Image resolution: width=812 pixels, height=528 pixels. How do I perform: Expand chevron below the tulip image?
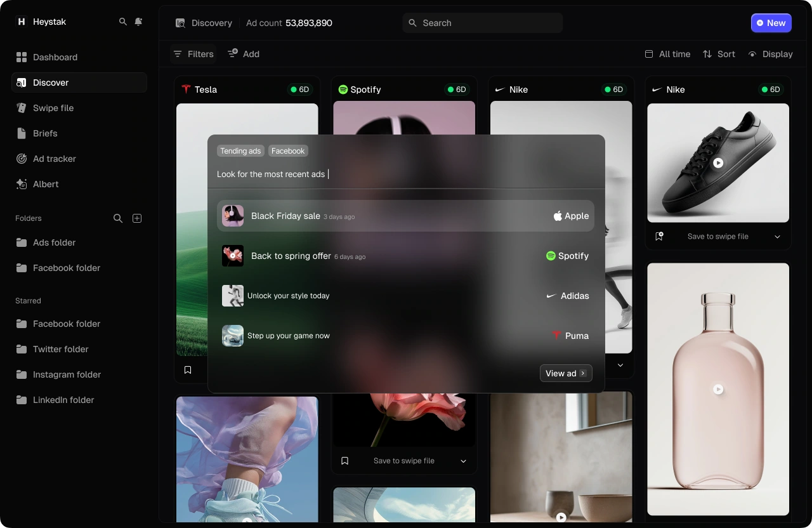(x=464, y=461)
